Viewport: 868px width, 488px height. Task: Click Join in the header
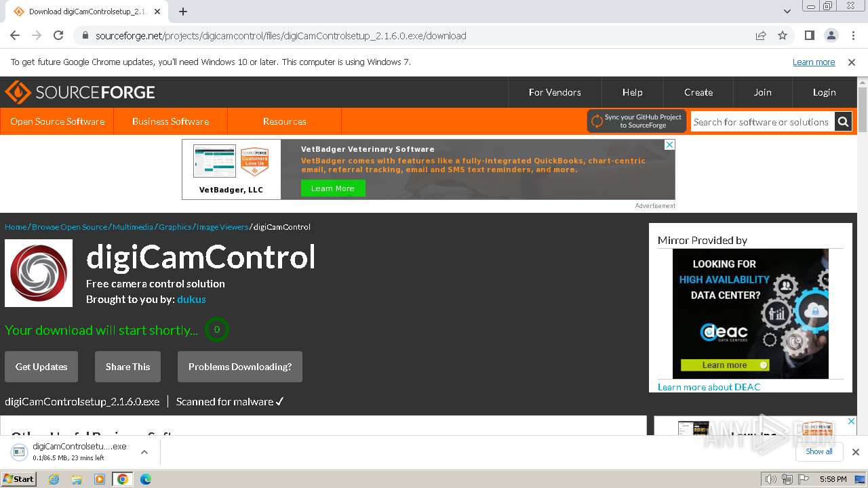(763, 92)
